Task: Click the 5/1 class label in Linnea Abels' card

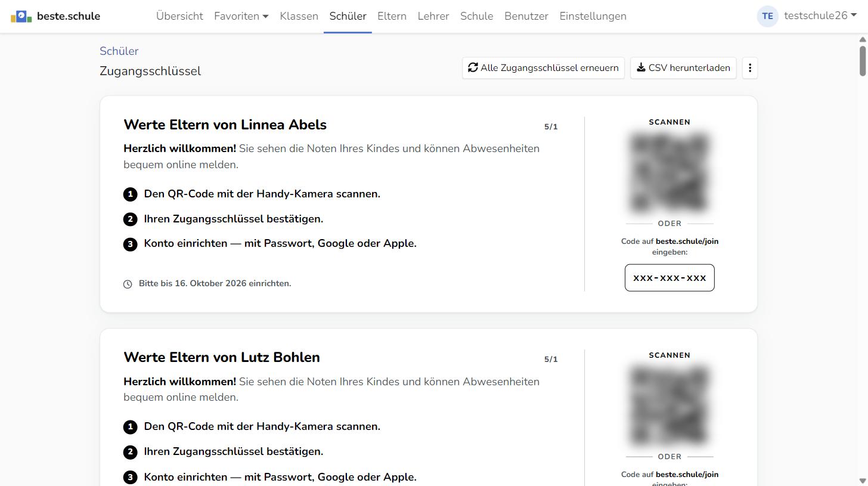Action: point(551,127)
